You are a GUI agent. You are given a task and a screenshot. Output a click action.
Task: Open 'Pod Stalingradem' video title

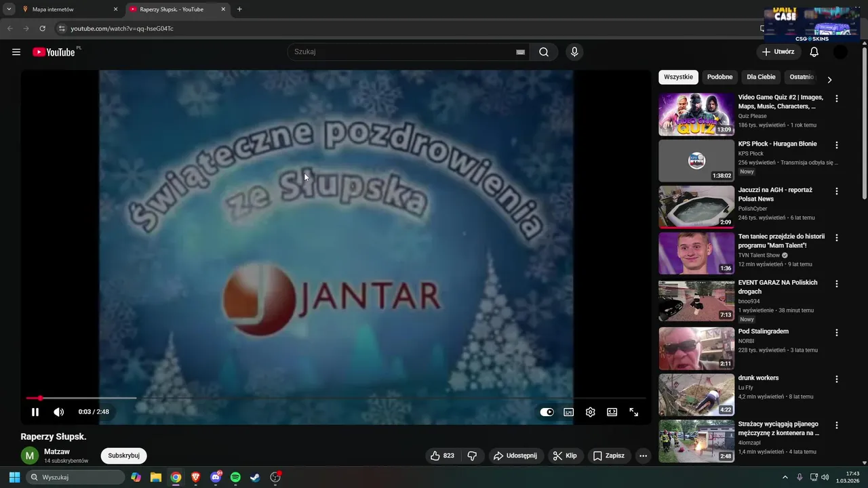point(764,331)
